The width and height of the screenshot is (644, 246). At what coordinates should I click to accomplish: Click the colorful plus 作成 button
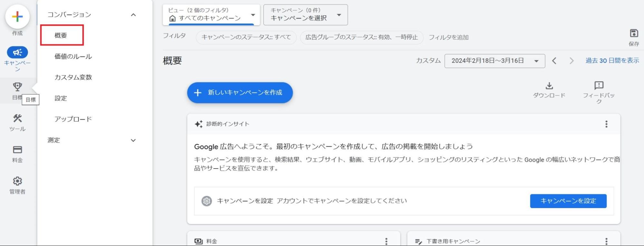[x=17, y=17]
